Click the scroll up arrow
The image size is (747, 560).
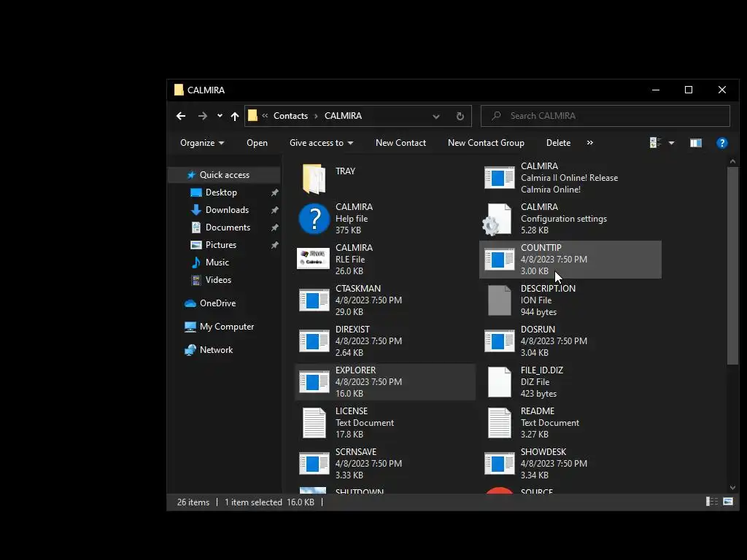[732, 162]
